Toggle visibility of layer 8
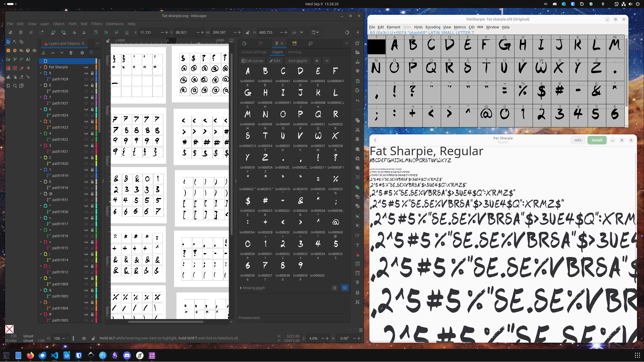644x362 pixels. (86, 85)
